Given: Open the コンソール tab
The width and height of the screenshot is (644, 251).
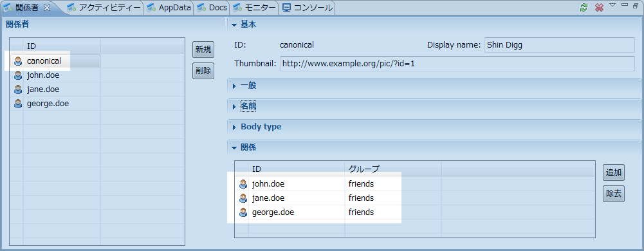Looking at the screenshot, I should coord(308,7).
